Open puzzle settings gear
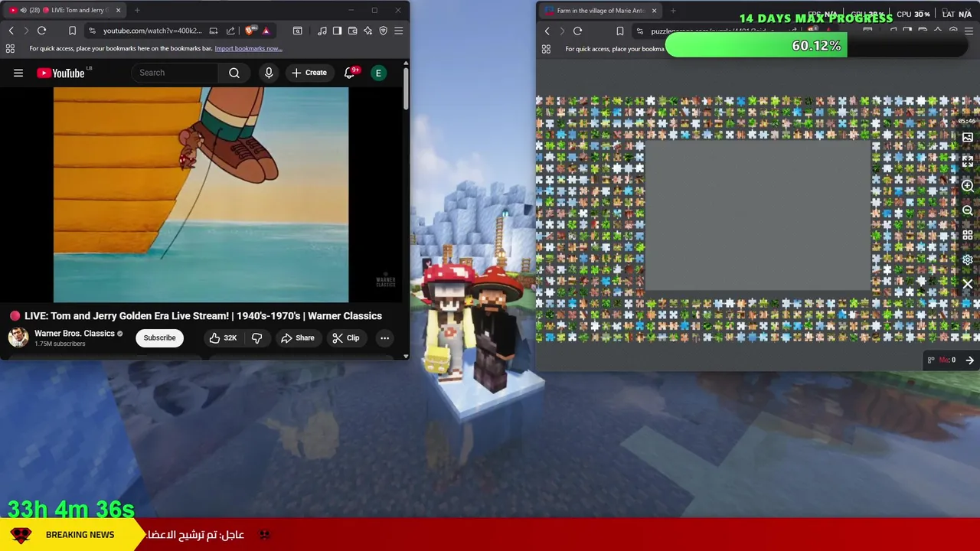Screen dimensions: 980x551 (968, 259)
